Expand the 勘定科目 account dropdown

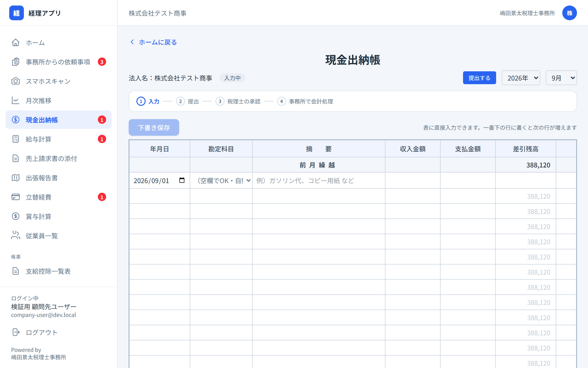coord(221,181)
